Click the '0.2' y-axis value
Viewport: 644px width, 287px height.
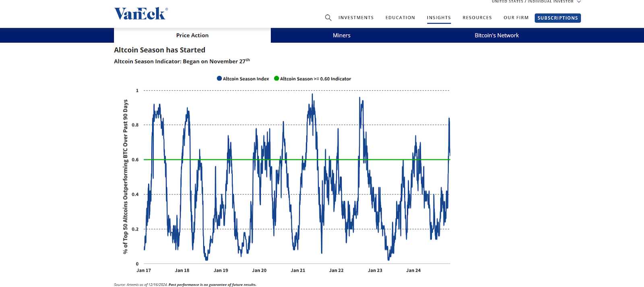point(135,229)
